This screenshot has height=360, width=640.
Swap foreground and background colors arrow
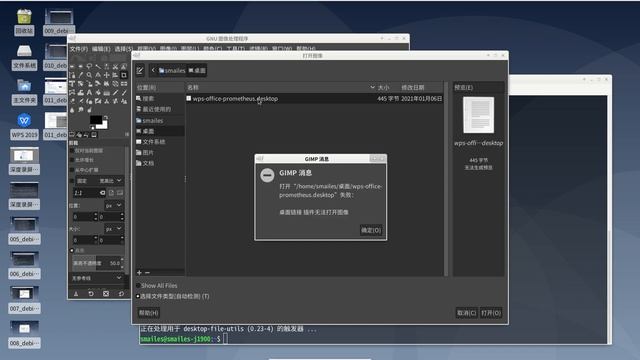(106, 117)
